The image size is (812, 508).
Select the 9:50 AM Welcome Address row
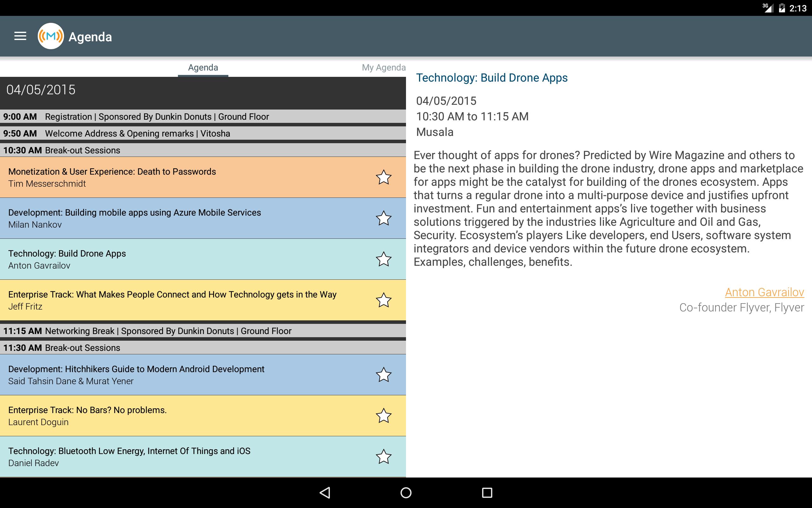[203, 133]
